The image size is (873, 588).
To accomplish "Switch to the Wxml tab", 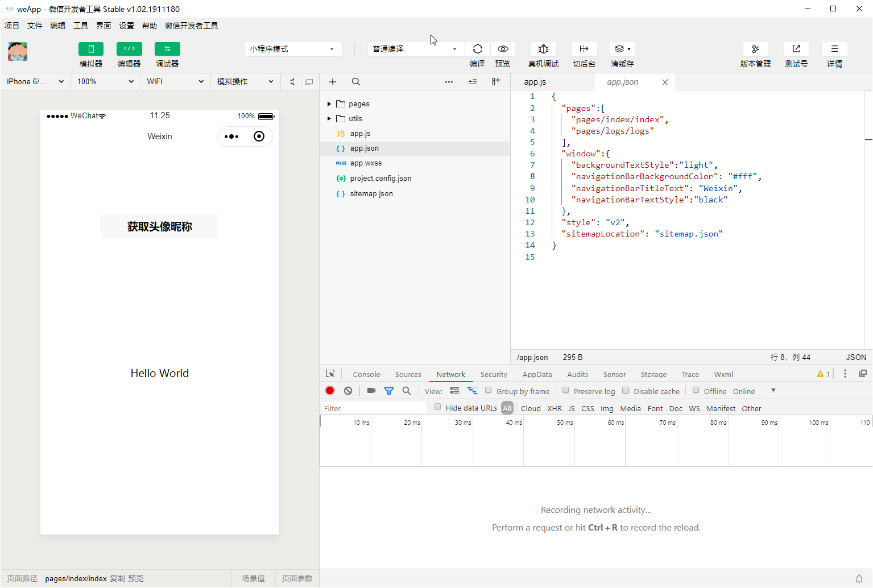I will pos(723,374).
